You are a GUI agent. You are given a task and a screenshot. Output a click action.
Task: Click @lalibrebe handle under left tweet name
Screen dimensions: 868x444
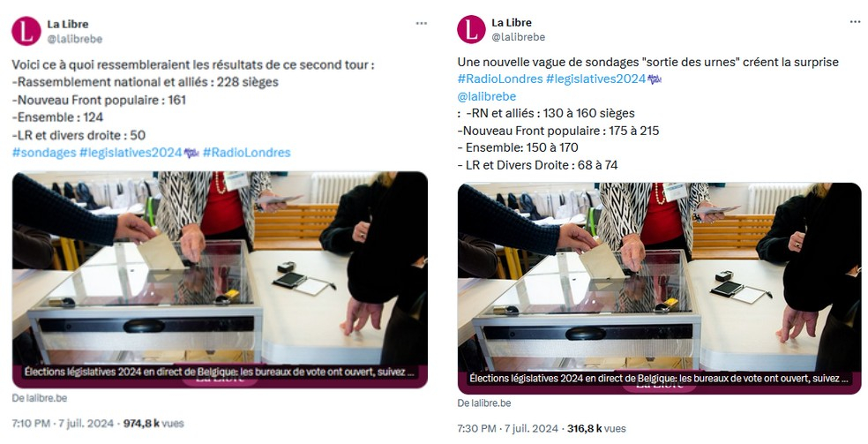click(75, 39)
